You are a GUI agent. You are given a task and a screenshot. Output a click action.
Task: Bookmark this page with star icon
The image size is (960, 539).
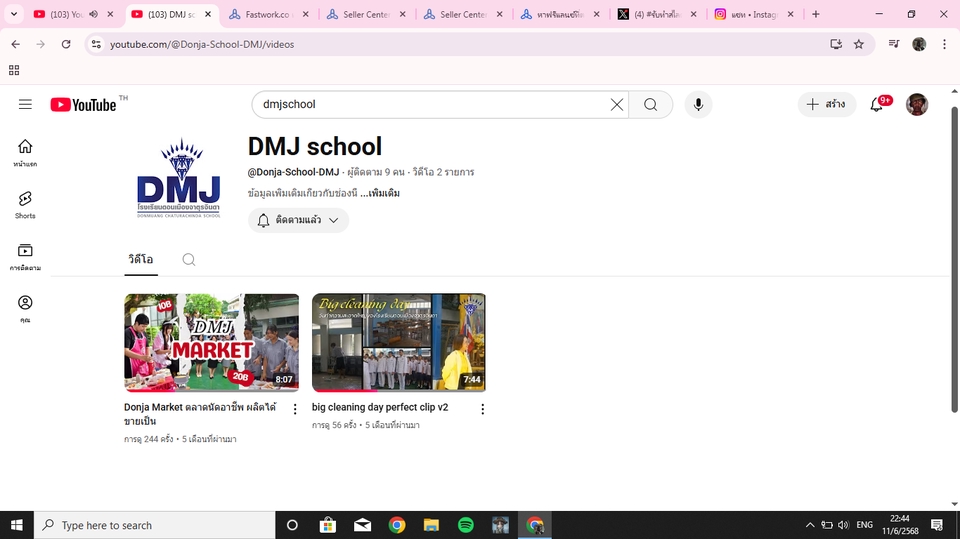point(858,44)
